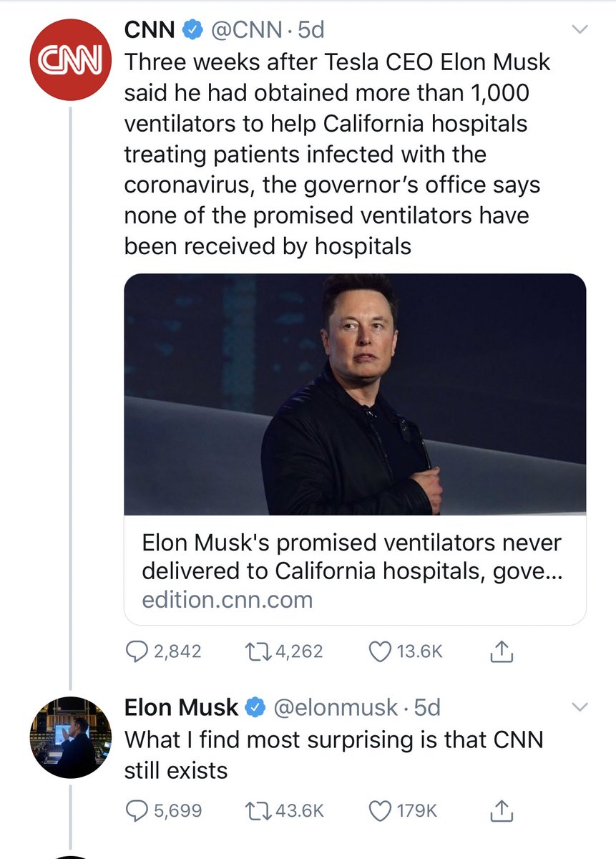Open replies on the CNN tweet
The height and width of the screenshot is (859, 616).
pos(164,651)
